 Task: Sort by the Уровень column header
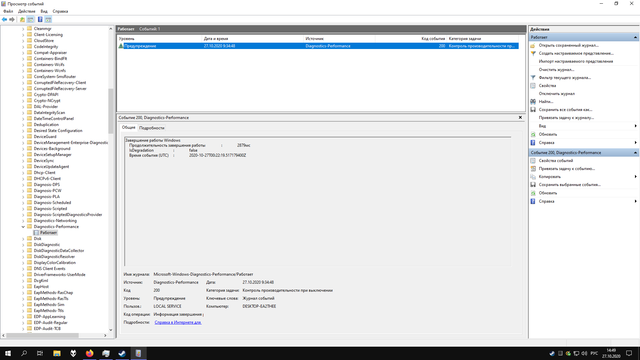(160, 39)
